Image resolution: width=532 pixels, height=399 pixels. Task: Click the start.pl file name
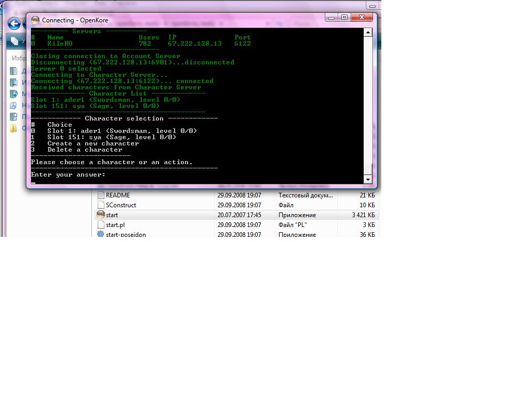(x=115, y=225)
